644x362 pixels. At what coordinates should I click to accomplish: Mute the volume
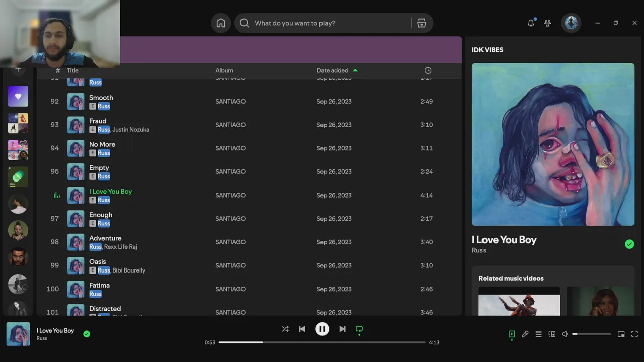565,334
